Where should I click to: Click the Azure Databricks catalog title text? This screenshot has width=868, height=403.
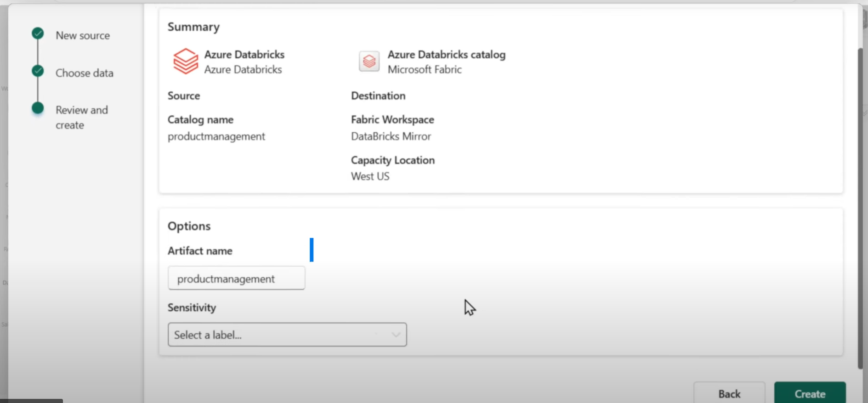[447, 55]
